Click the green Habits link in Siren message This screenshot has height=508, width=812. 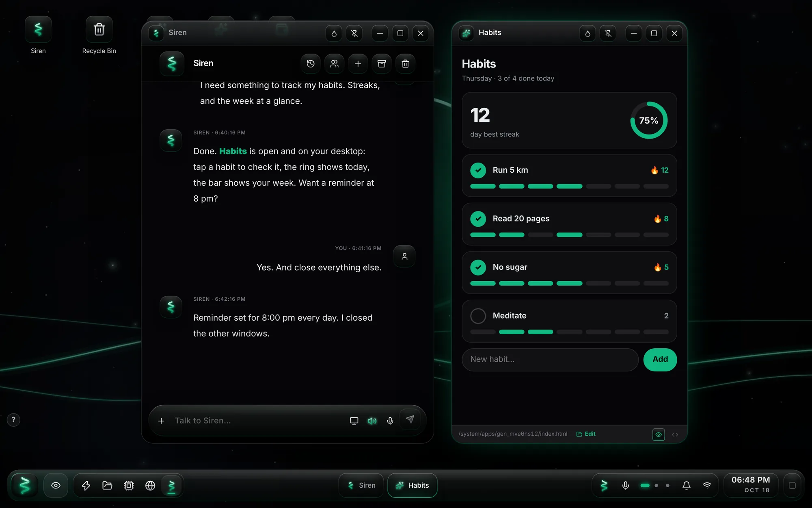pos(233,151)
